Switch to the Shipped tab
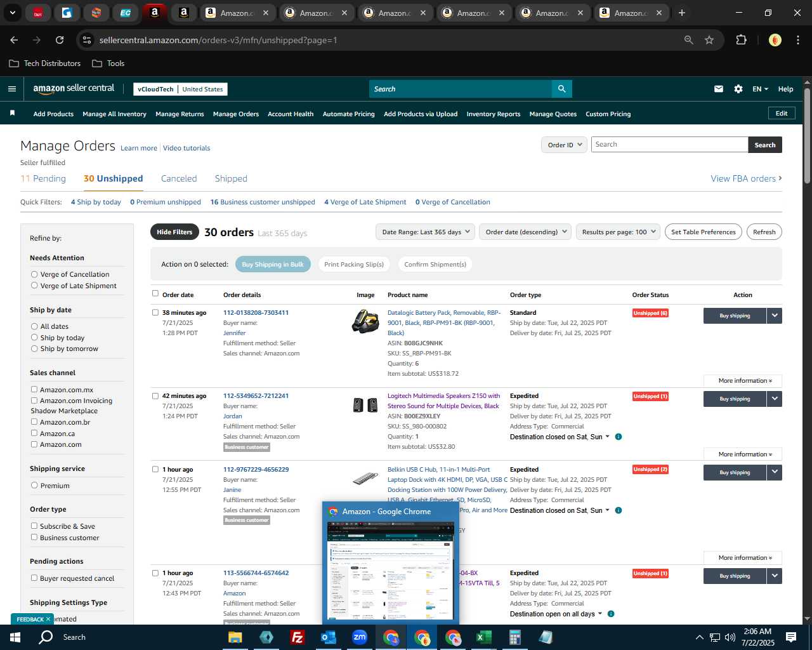The width and height of the screenshot is (812, 650). click(231, 178)
